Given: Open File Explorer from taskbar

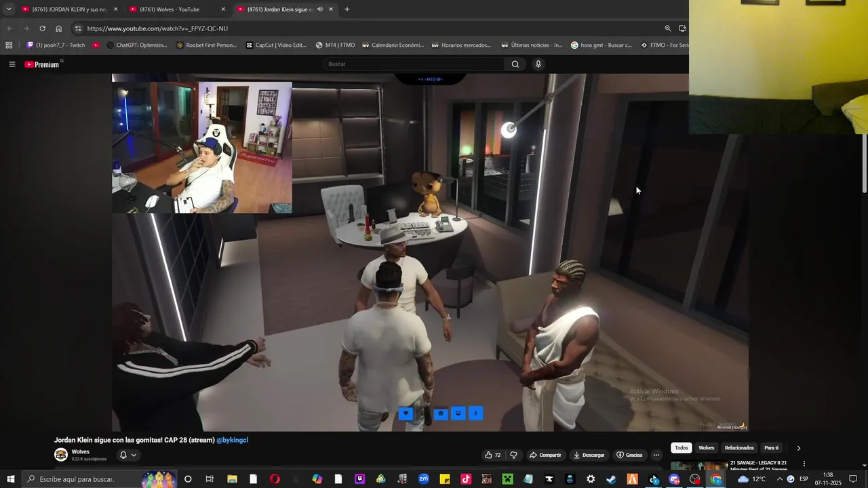Looking at the screenshot, I should (x=232, y=479).
